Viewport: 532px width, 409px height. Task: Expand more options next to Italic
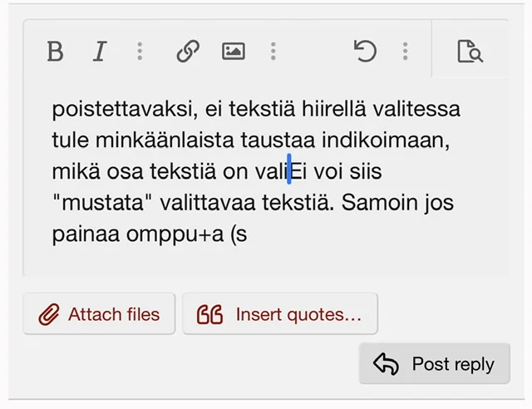[140, 52]
